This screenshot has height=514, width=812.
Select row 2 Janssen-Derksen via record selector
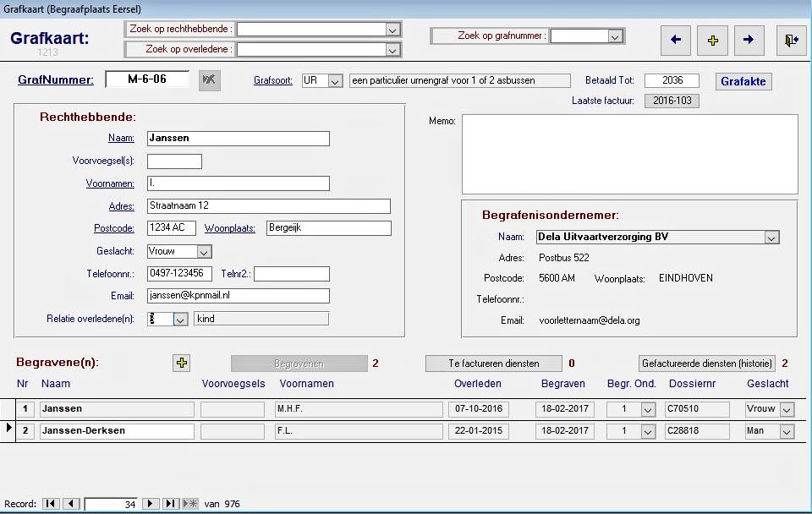9,430
